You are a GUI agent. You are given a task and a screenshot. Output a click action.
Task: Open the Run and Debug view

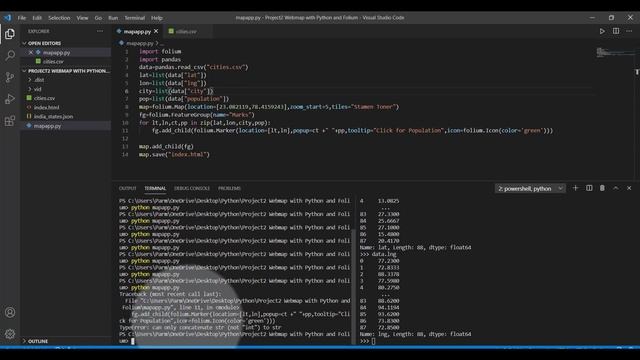click(10, 99)
